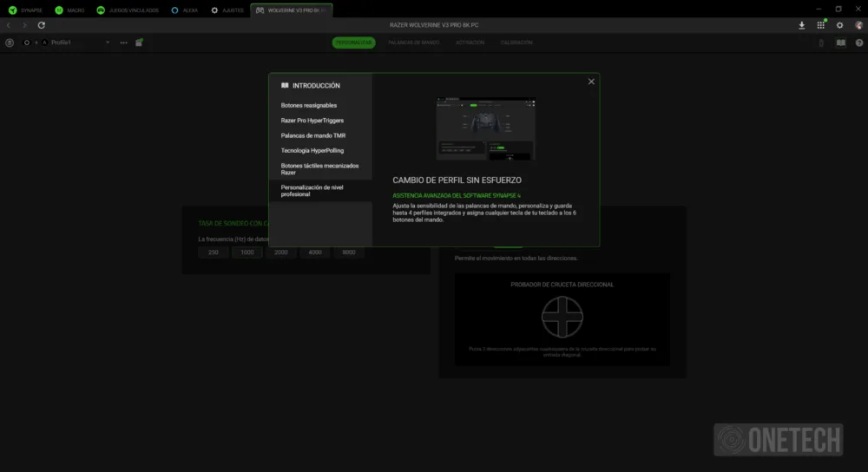
Task: Open the download updates icon
Action: [x=801, y=25]
